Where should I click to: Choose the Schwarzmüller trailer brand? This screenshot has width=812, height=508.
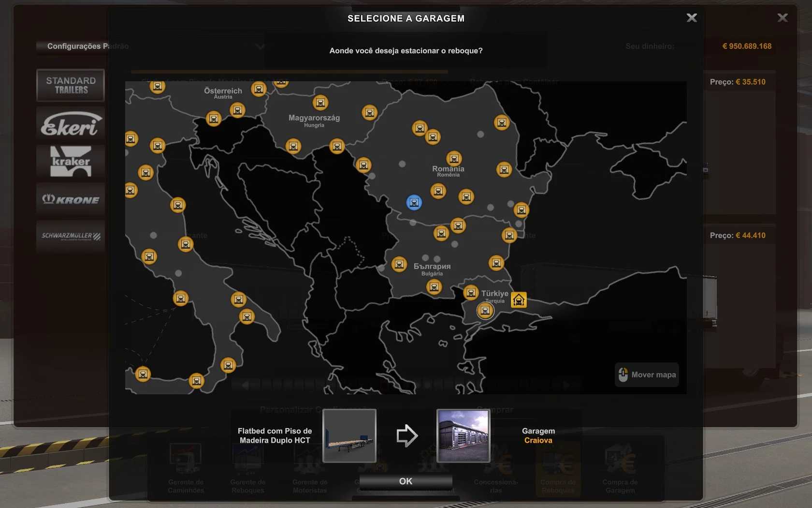tap(71, 236)
